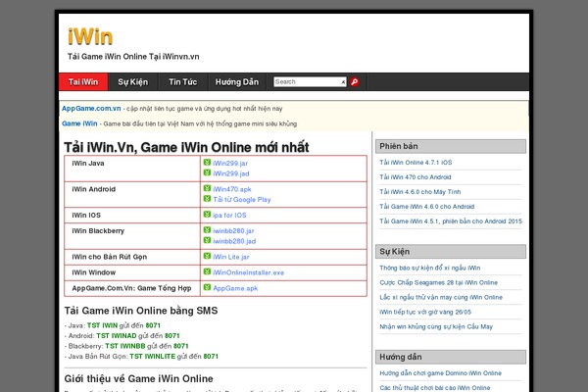Image resolution: width=588 pixels, height=392 pixels.
Task: Download the iWin Lite.jar link
Action: pos(231,257)
